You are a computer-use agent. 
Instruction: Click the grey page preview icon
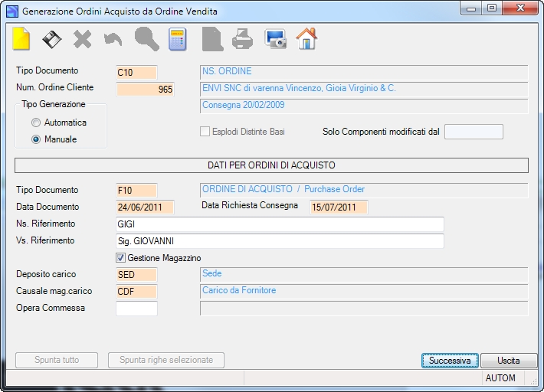pos(212,39)
